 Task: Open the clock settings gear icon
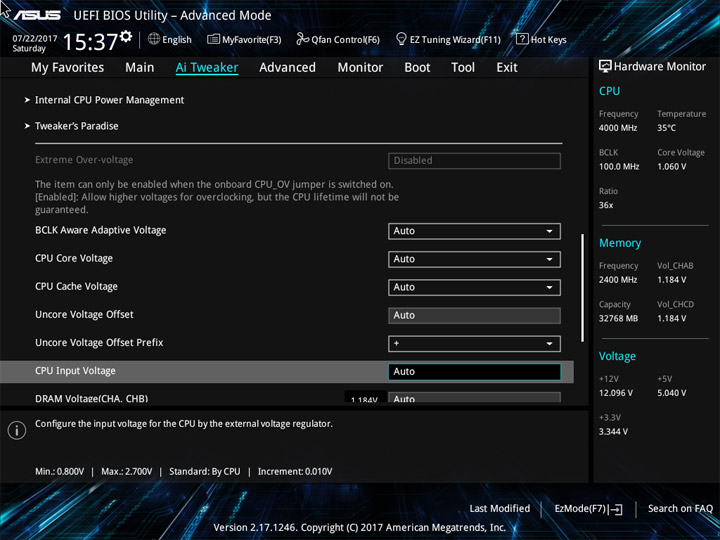pyautogui.click(x=126, y=36)
